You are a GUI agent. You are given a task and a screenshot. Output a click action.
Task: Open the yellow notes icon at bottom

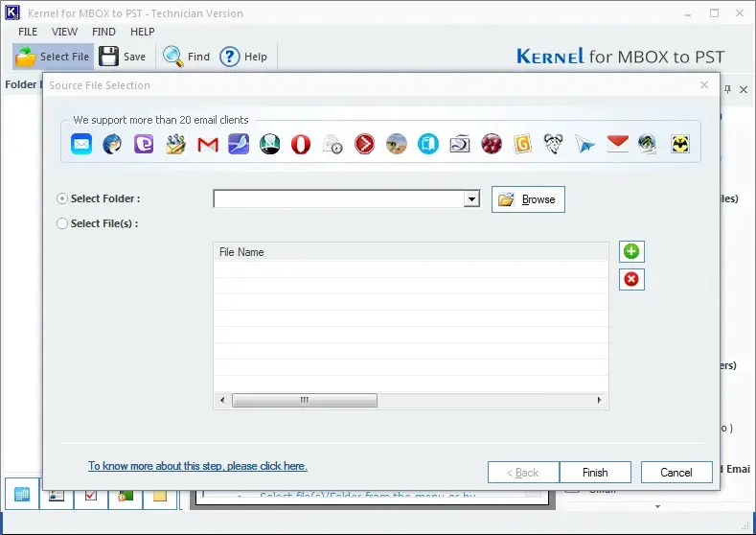point(160,497)
